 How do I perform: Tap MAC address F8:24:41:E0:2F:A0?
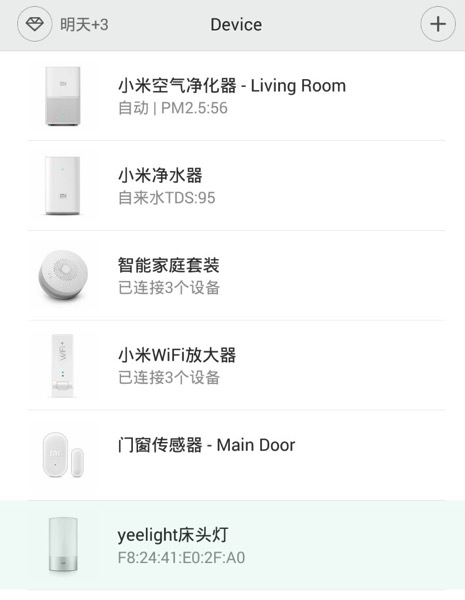[181, 558]
